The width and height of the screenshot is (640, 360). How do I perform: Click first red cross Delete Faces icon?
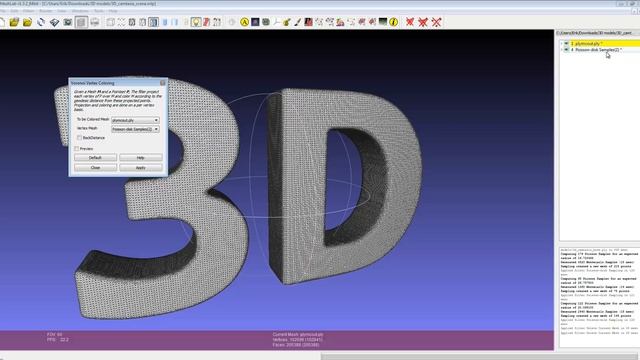point(410,22)
